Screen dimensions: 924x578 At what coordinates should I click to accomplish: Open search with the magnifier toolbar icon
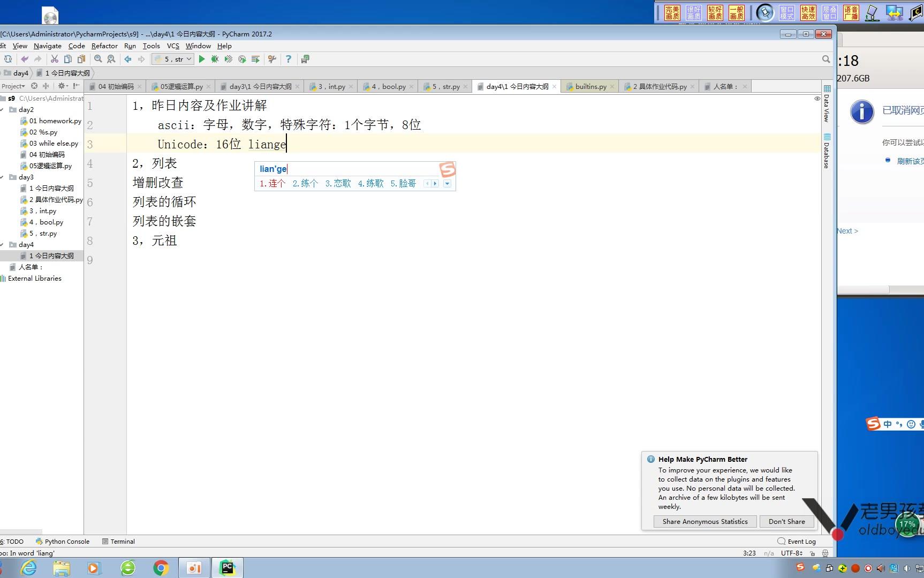98,59
